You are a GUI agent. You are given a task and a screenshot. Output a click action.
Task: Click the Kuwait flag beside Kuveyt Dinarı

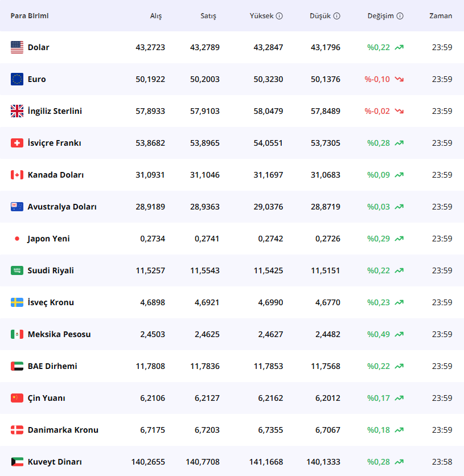17,462
